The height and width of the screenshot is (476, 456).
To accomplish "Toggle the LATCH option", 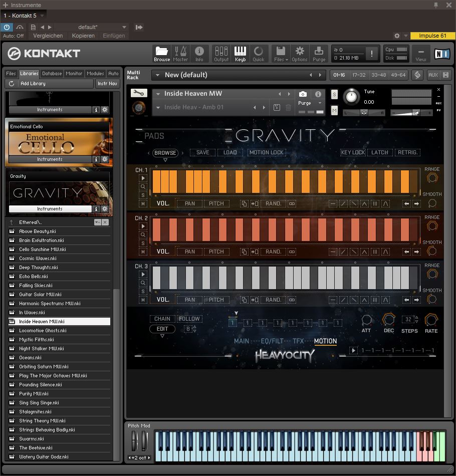I will point(380,152).
